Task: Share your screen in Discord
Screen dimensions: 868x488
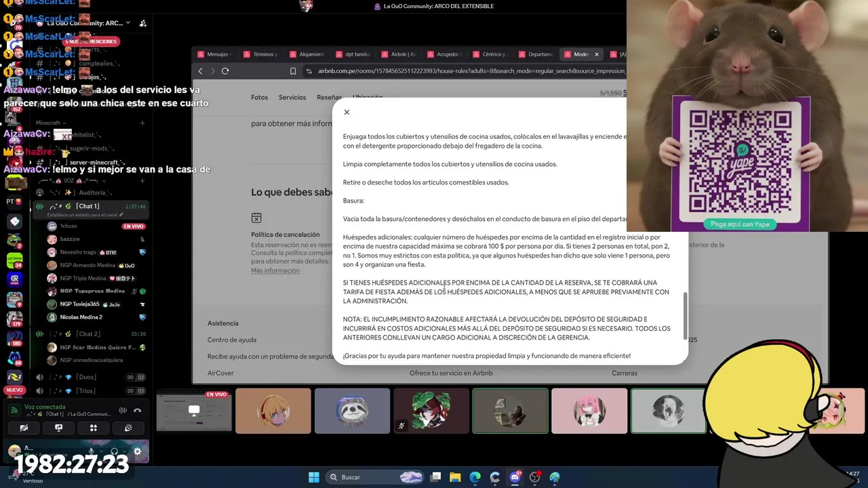Action: [58, 428]
